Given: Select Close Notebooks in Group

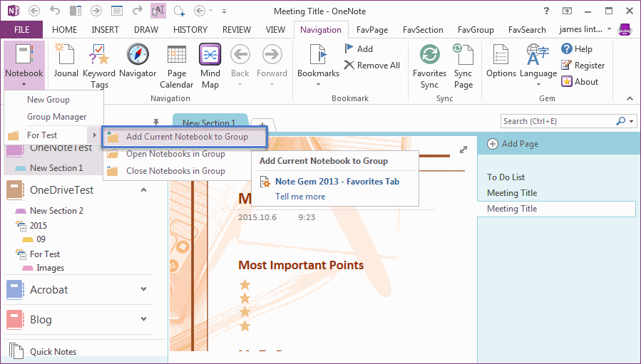Looking at the screenshot, I should pyautogui.click(x=176, y=171).
